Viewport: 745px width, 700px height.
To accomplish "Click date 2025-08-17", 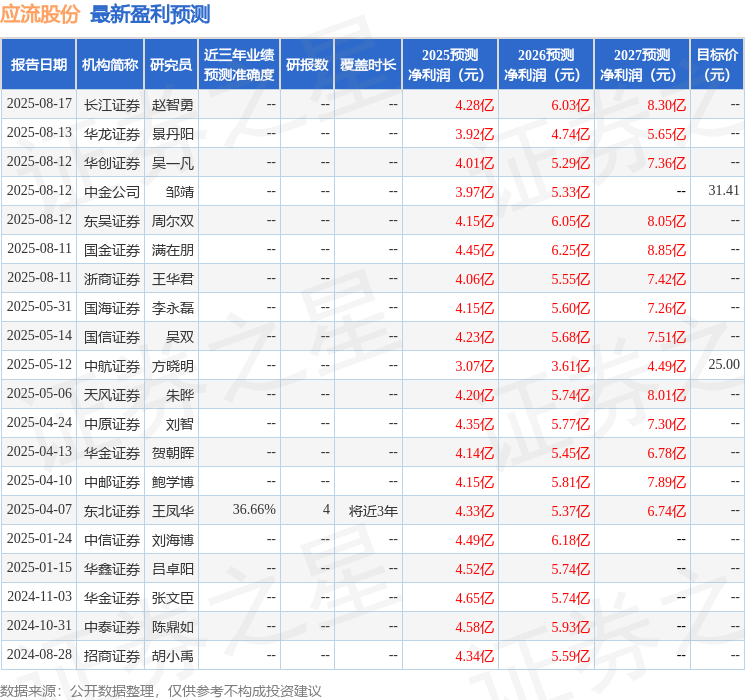I will click(39, 104).
